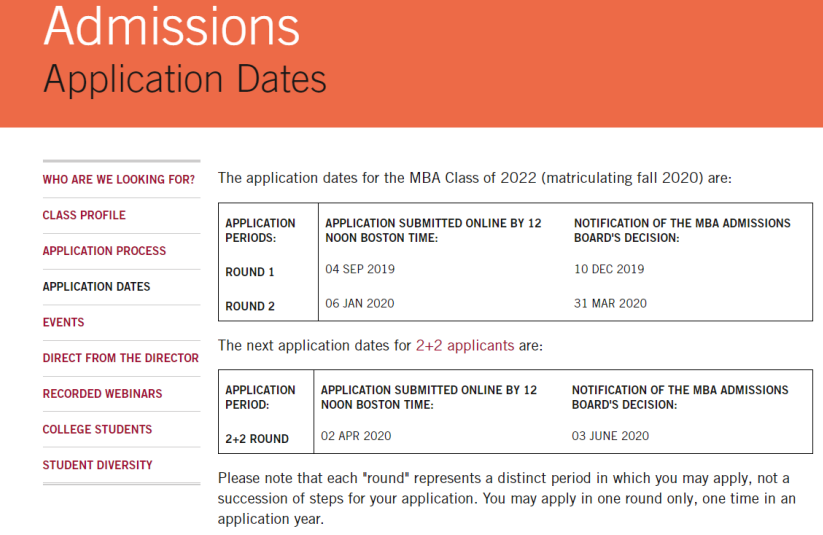Screen dimensions: 823x535
Task: Click the Application Dates sidebar item
Action: tap(96, 287)
